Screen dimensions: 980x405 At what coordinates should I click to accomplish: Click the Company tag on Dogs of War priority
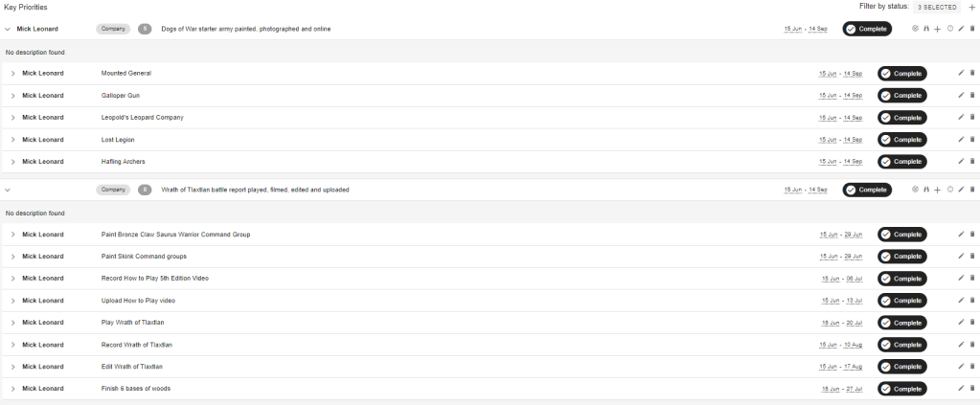pyautogui.click(x=113, y=29)
